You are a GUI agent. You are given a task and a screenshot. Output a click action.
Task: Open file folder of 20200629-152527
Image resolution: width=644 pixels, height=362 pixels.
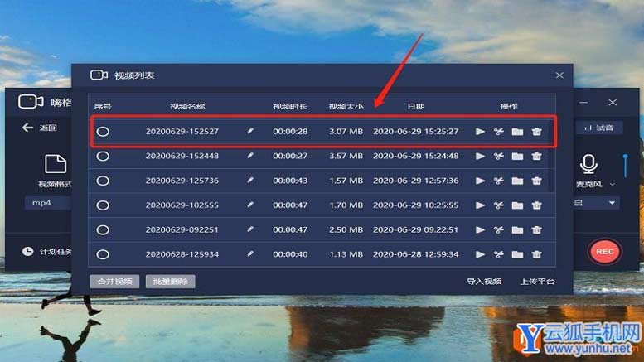pyautogui.click(x=517, y=132)
